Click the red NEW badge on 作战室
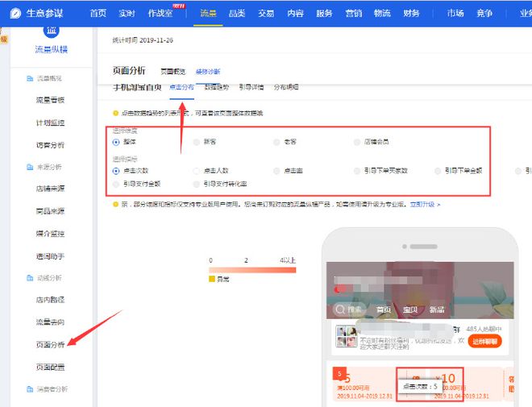Screen dimensions: 532x407 [x=178, y=6]
